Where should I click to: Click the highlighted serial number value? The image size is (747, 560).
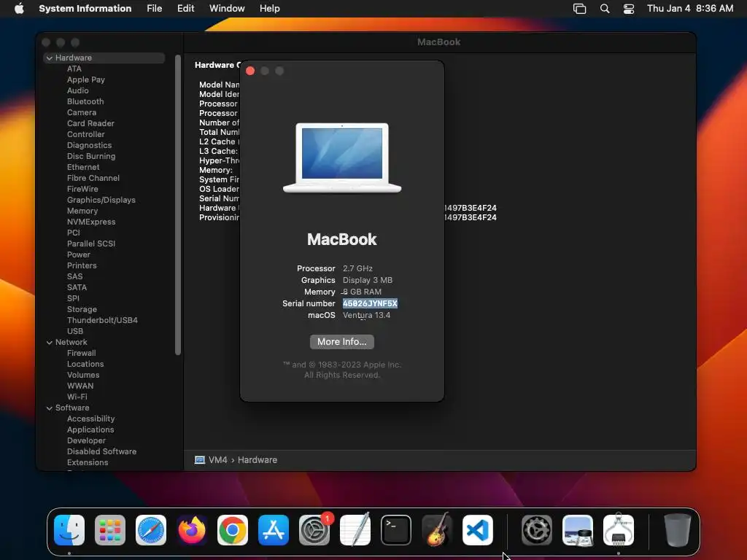coord(370,303)
